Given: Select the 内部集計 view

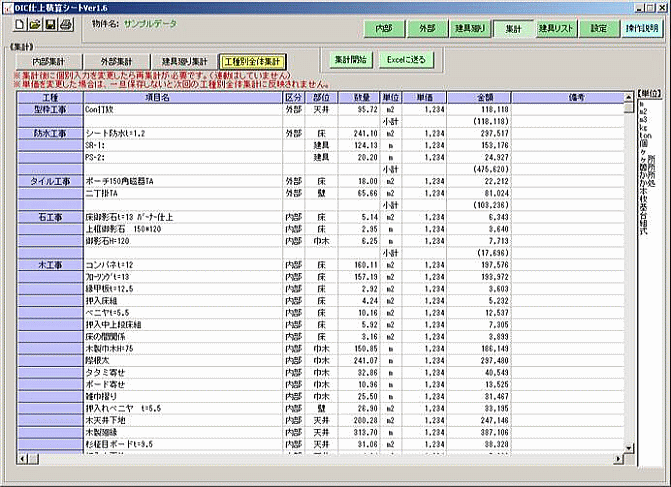Looking at the screenshot, I should [x=47, y=61].
